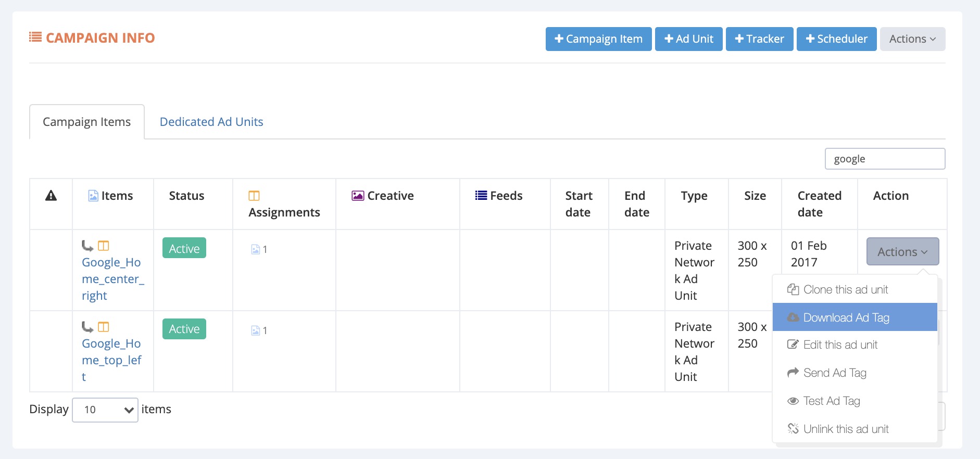980x459 pixels.
Task: Choose Clone this ad unit menu option
Action: [846, 289]
